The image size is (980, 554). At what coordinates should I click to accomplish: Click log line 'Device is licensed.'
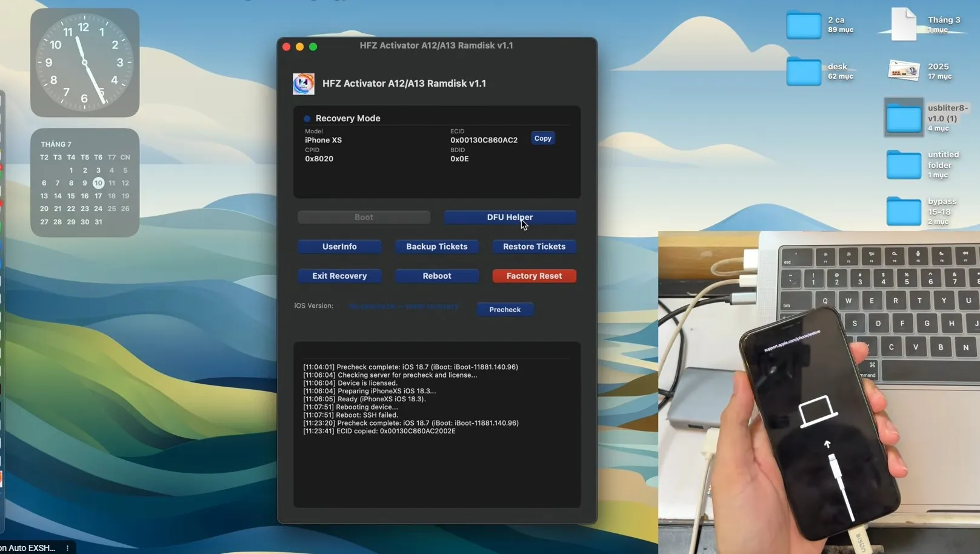coord(350,383)
